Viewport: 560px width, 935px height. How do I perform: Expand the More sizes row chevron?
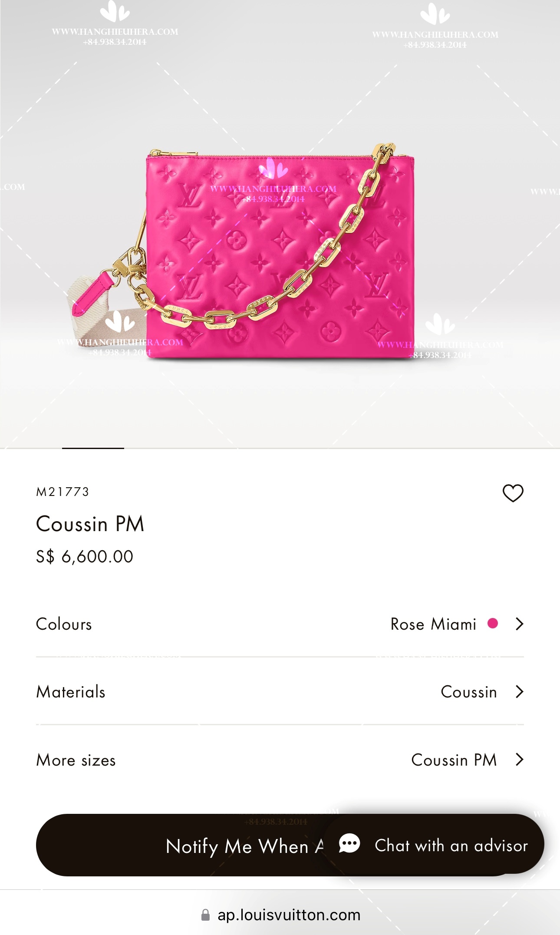click(519, 760)
